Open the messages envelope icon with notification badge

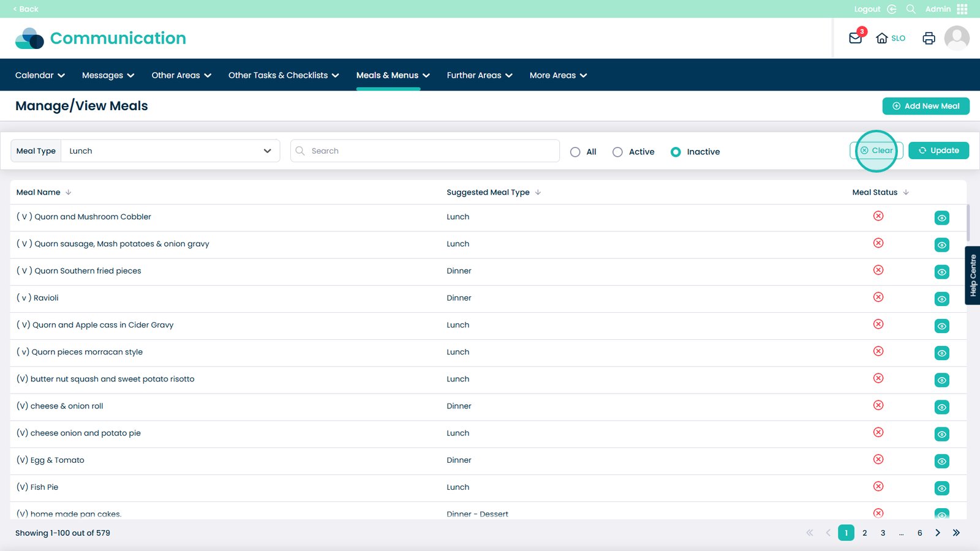[x=856, y=38]
